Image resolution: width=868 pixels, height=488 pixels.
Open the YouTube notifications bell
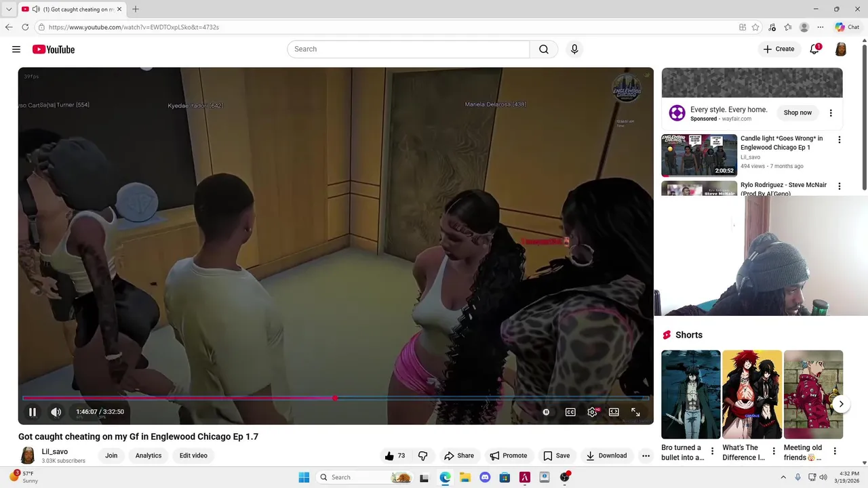click(x=815, y=49)
